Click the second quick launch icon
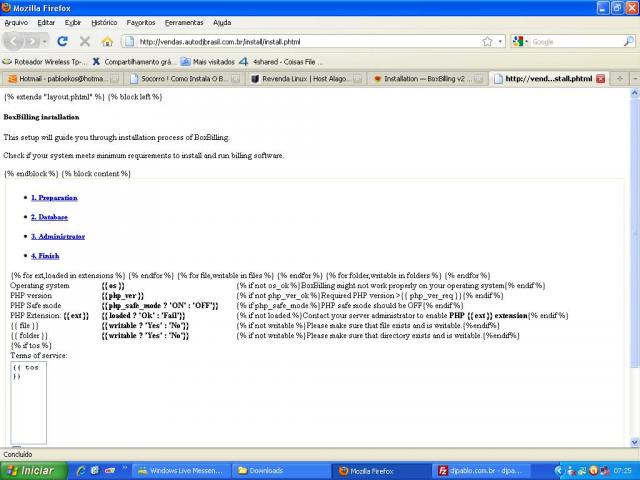This screenshot has height=480, width=640. click(x=95, y=471)
